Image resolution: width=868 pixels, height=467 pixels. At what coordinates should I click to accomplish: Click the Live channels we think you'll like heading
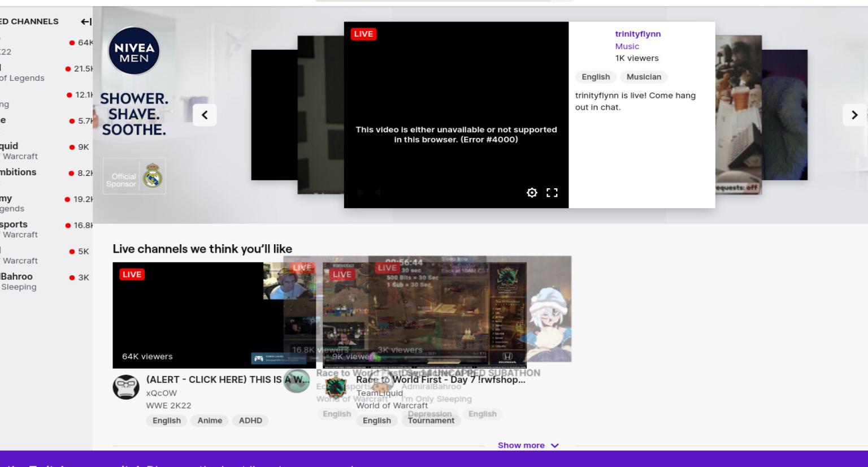(202, 249)
